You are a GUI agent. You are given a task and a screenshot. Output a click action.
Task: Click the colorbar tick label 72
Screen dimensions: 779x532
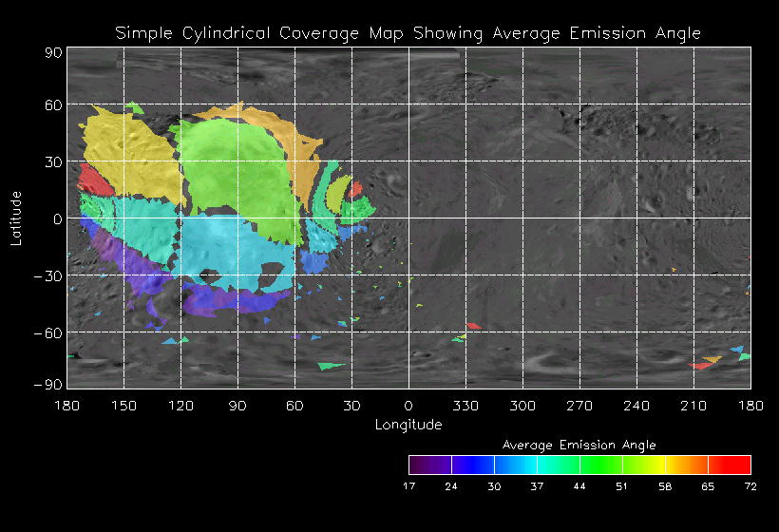point(750,486)
